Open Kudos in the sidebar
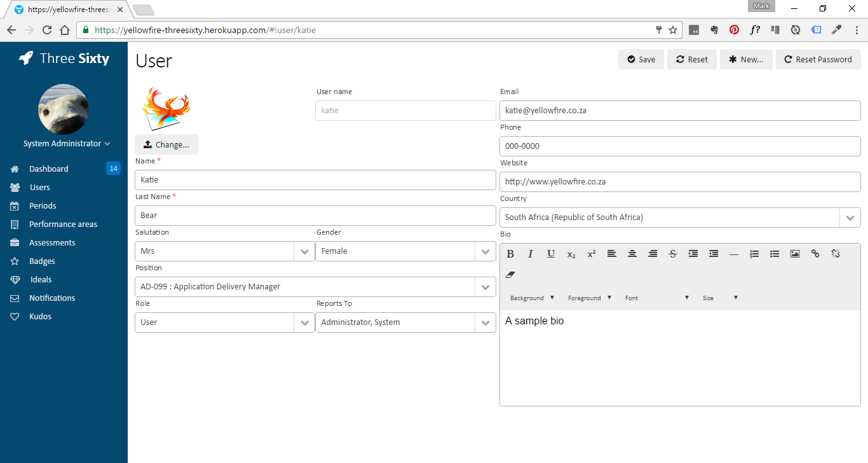Viewport: 868px width, 463px height. tap(40, 316)
